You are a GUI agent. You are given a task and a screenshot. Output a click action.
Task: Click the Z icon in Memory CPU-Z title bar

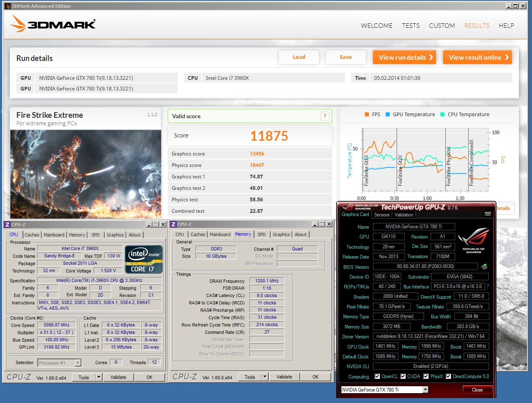tap(173, 224)
